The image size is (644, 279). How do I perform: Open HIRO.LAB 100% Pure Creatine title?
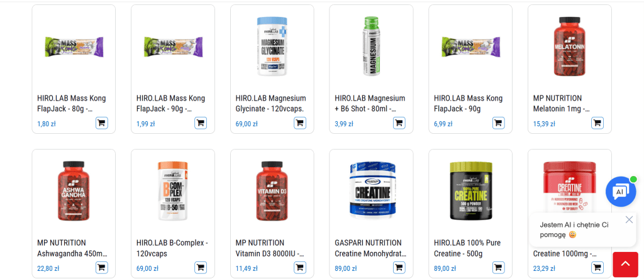pyautogui.click(x=467, y=248)
